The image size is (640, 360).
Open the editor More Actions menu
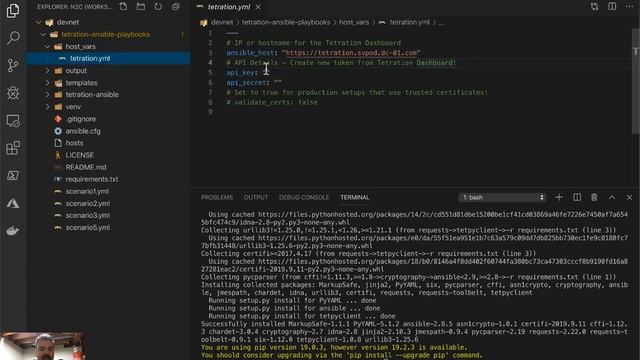pyautogui.click(x=630, y=7)
